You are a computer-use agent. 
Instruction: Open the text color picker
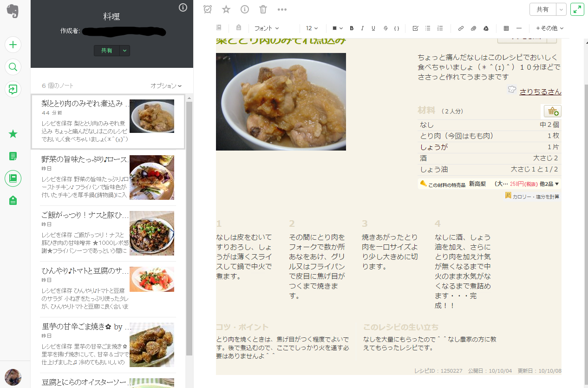[337, 28]
